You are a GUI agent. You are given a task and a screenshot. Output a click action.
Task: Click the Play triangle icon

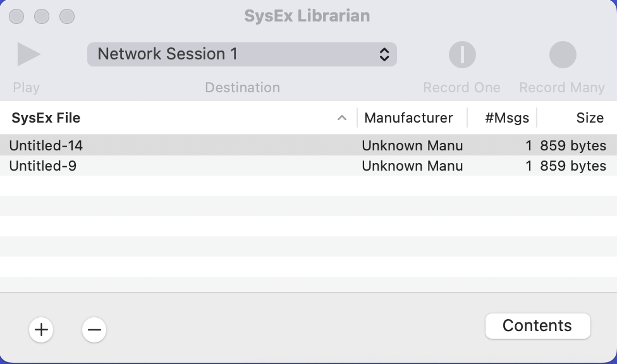pos(28,54)
